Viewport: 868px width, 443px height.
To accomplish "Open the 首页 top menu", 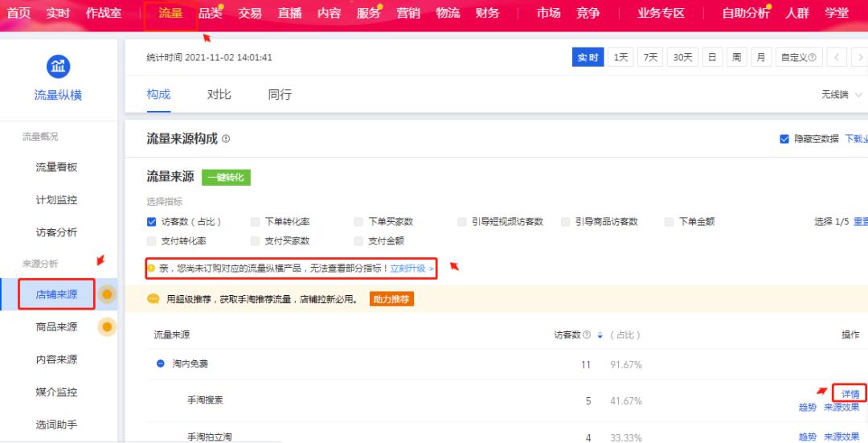I will [18, 14].
